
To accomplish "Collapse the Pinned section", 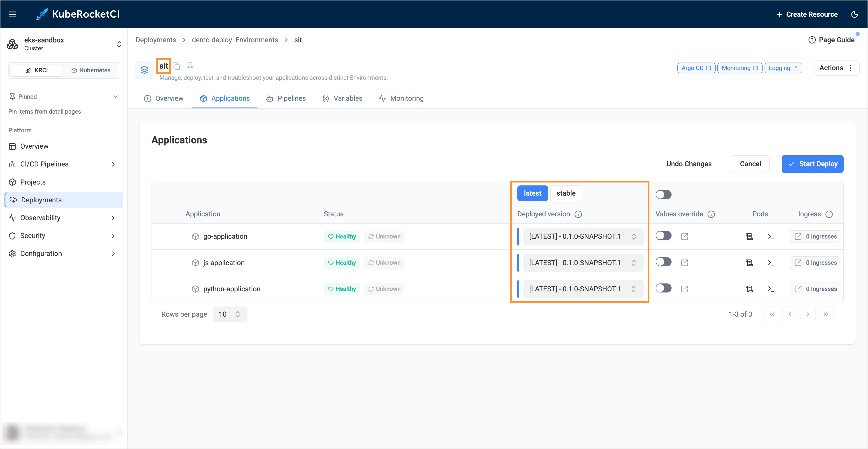I will (x=64, y=97).
